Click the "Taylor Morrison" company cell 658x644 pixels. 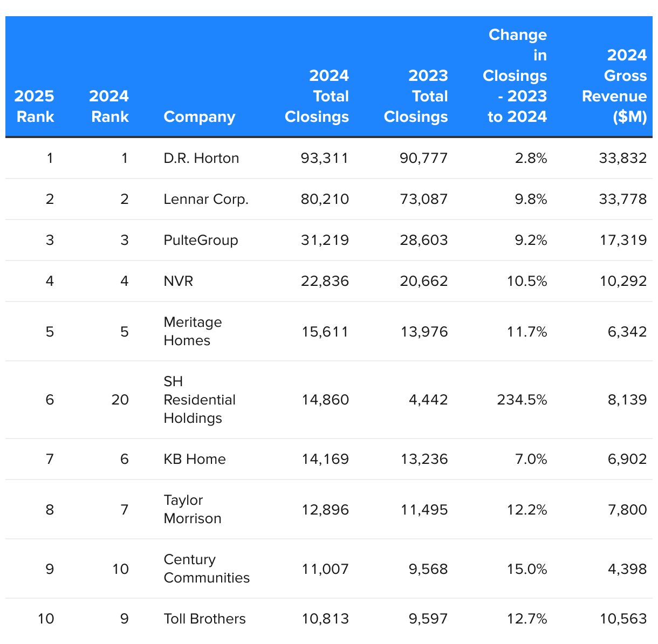(193, 509)
